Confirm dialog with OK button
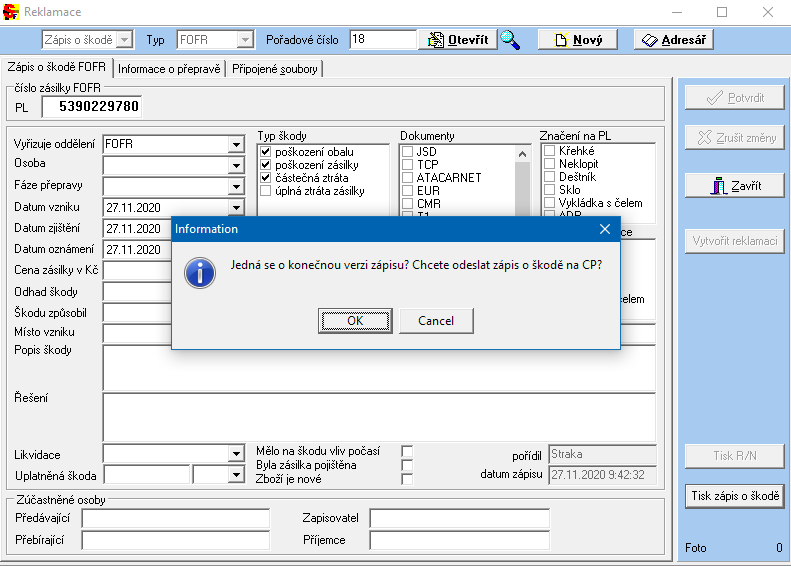This screenshot has height=566, width=791. tap(355, 321)
